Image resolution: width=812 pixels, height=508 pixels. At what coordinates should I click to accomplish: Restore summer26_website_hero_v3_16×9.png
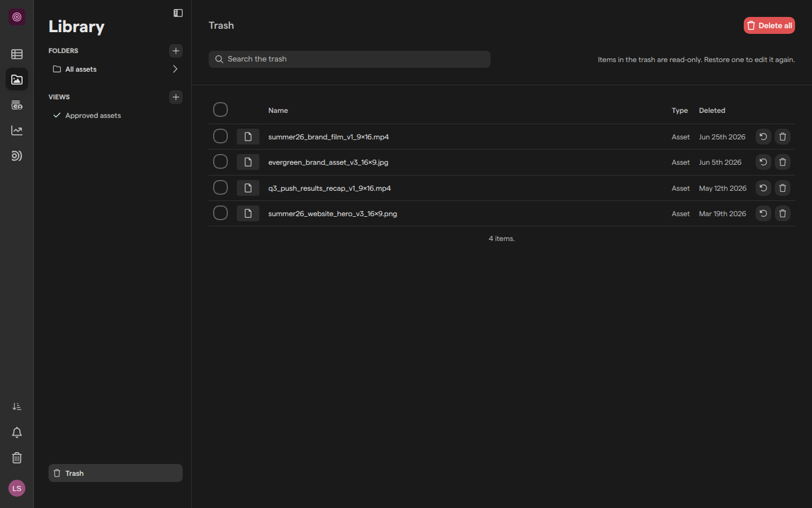point(763,213)
